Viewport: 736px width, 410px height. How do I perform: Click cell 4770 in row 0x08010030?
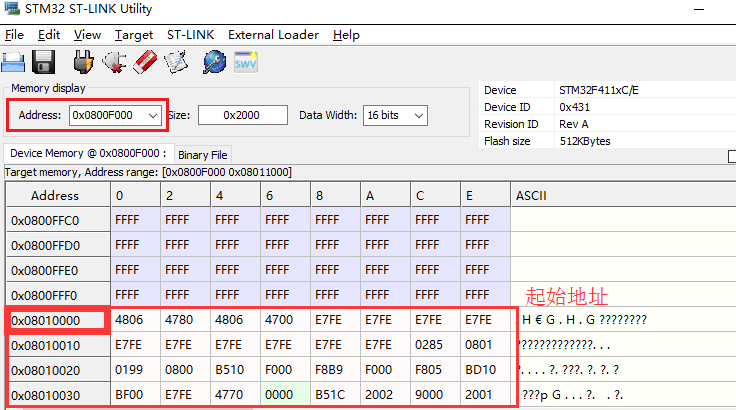tap(236, 395)
